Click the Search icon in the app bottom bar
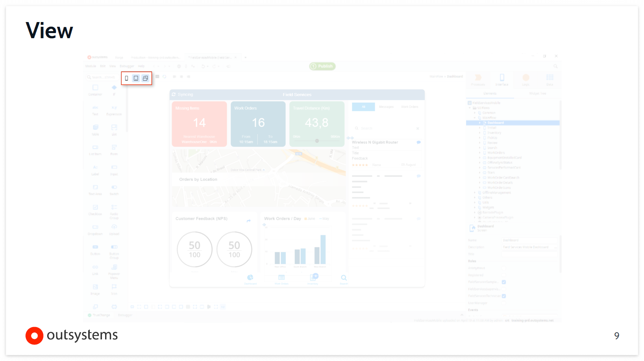This screenshot has width=644, height=361. pyautogui.click(x=344, y=280)
